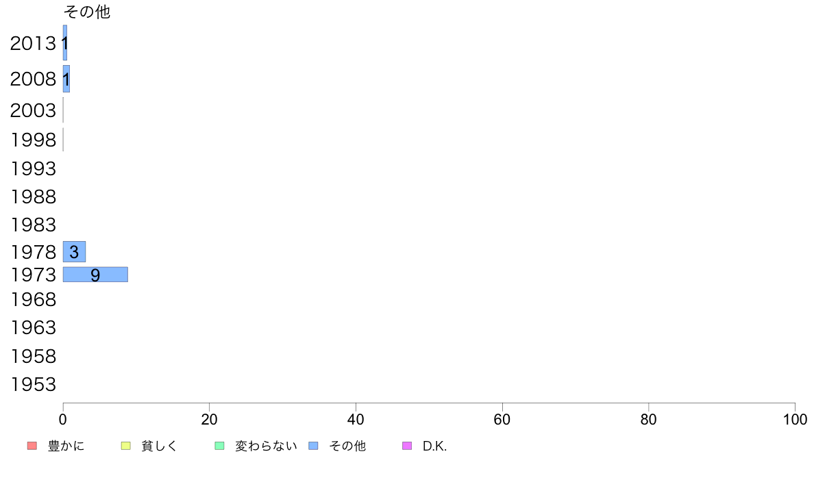Click the 豊かに legend label text
The width and height of the screenshot is (814, 504).
(66, 446)
